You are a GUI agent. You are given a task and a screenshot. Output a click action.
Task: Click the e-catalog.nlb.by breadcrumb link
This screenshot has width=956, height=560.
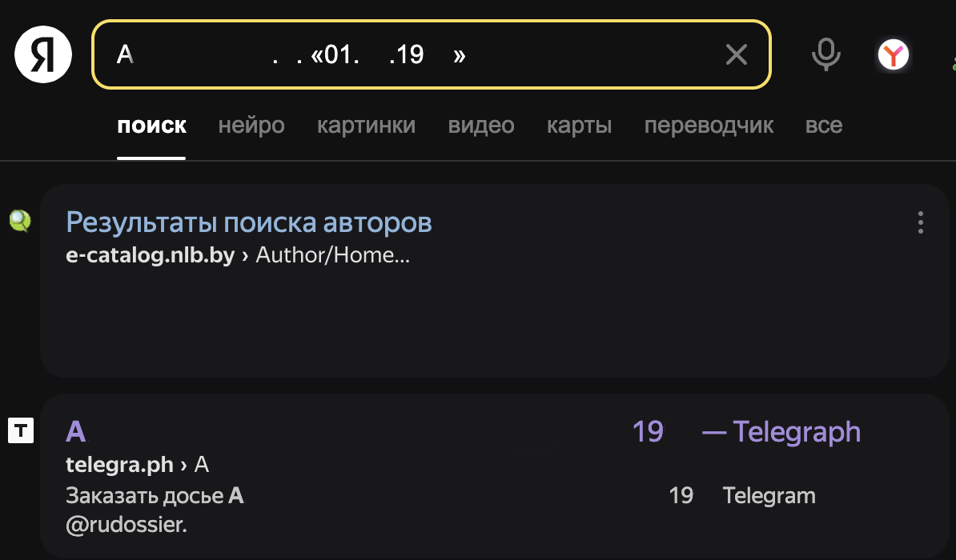[151, 255]
